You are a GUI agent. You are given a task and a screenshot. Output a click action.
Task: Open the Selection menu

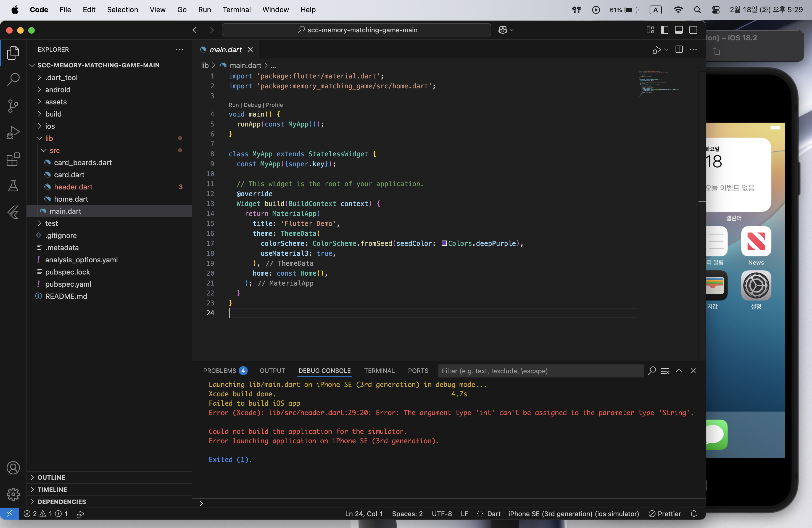122,10
